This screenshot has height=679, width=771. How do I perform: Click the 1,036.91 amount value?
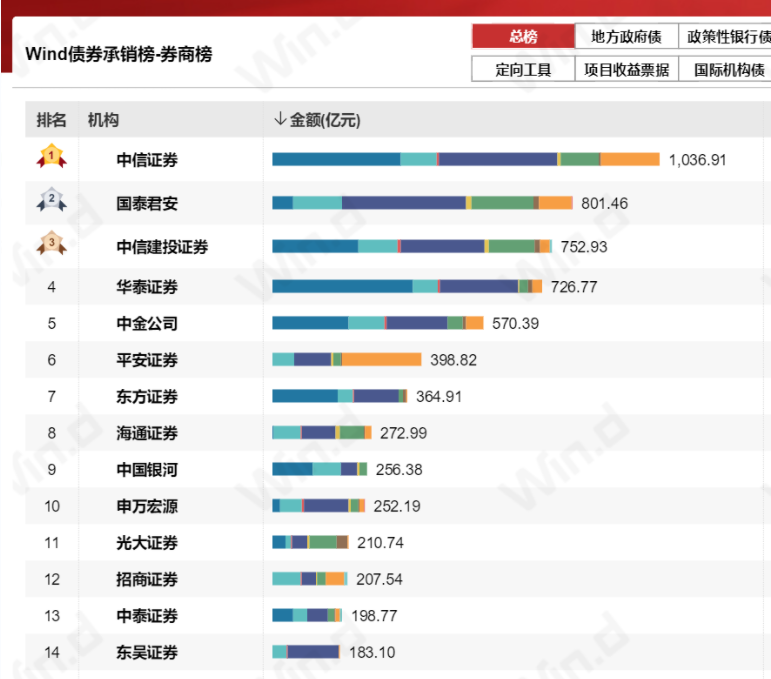point(697,160)
